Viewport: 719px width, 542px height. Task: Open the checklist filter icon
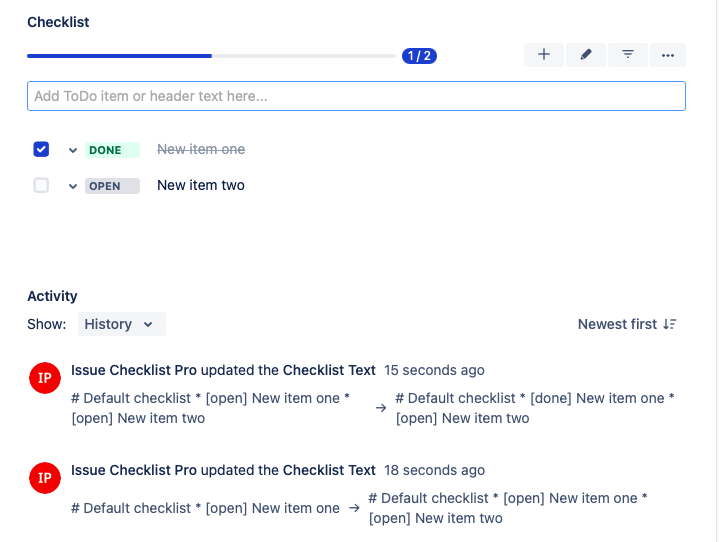[x=627, y=55]
